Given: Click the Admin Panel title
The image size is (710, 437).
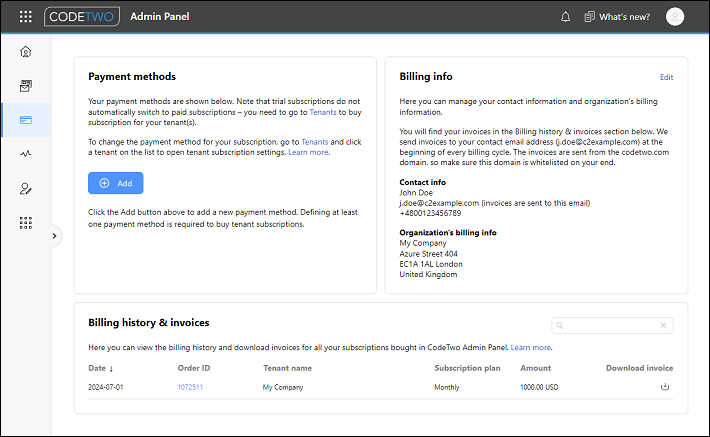Looking at the screenshot, I should point(160,17).
